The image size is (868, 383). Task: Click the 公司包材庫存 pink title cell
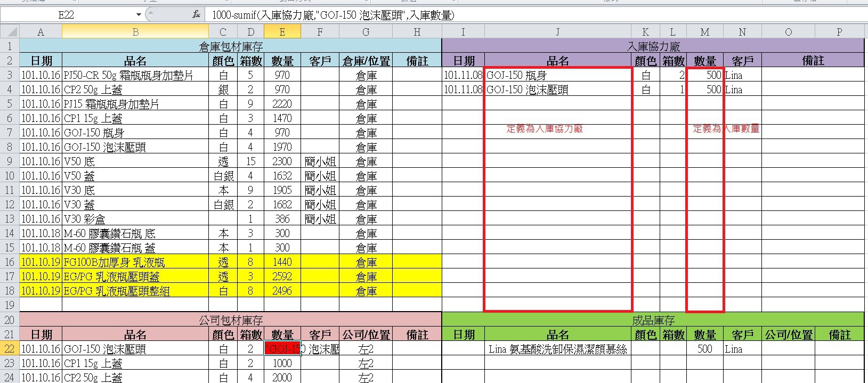pos(230,320)
